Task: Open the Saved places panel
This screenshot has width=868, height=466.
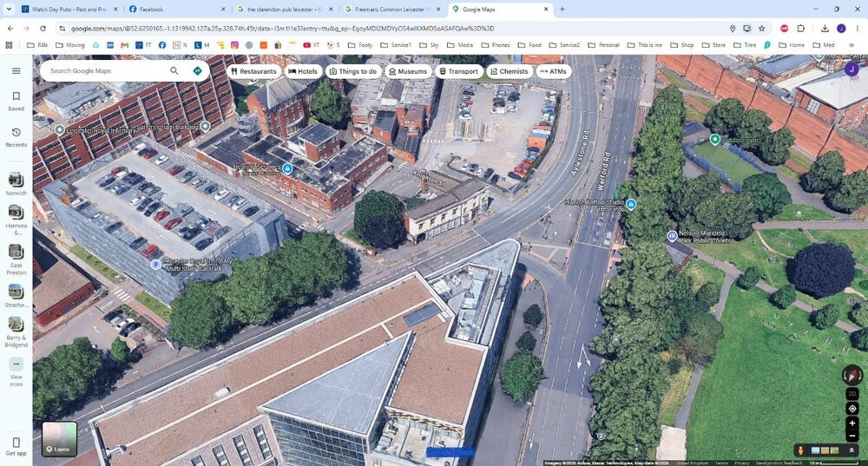Action: 16,101
